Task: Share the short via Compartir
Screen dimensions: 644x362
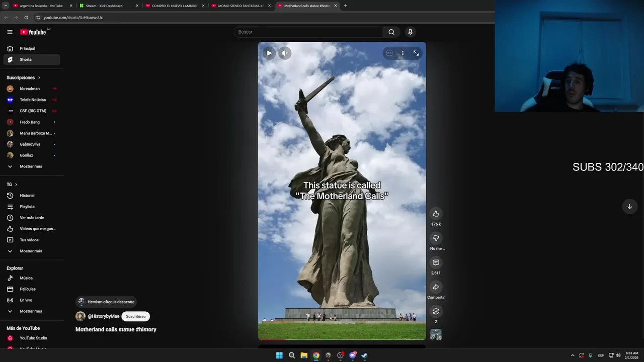Action: point(436,287)
